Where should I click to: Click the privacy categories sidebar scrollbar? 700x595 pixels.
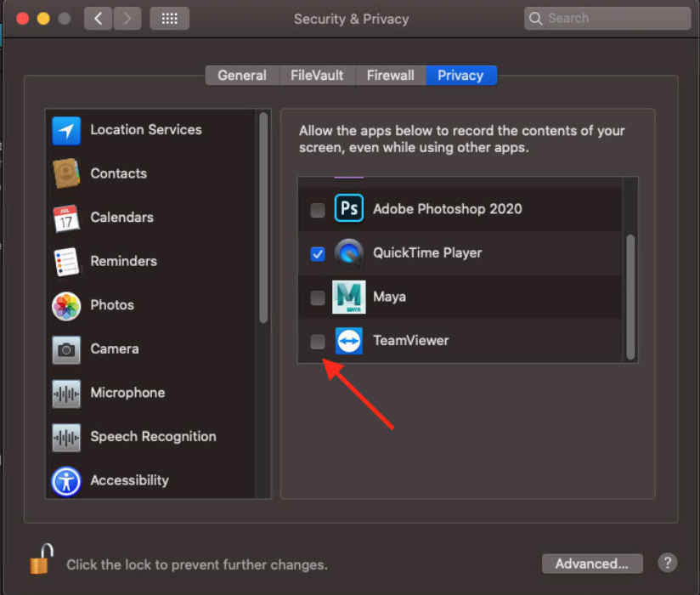coord(263,218)
